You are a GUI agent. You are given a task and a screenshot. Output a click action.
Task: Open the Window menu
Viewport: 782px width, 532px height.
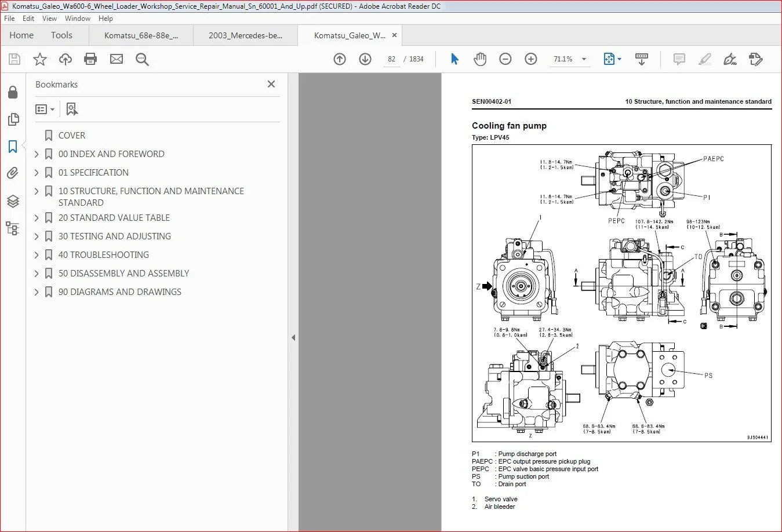(78, 19)
